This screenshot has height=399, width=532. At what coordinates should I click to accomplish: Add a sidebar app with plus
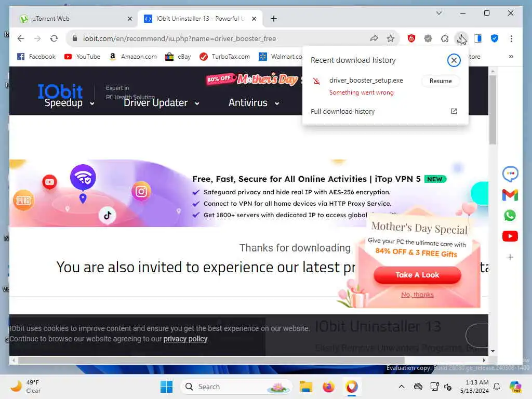click(x=510, y=257)
